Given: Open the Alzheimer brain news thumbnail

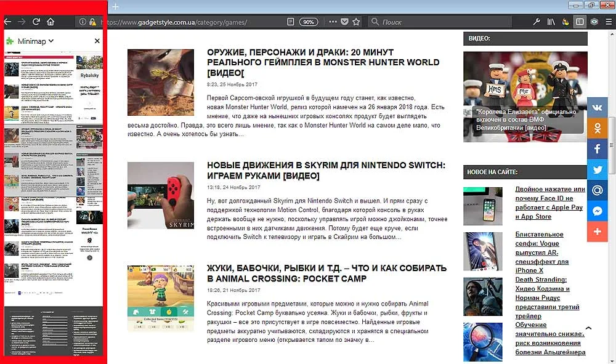Looking at the screenshot, I should pos(483,342).
